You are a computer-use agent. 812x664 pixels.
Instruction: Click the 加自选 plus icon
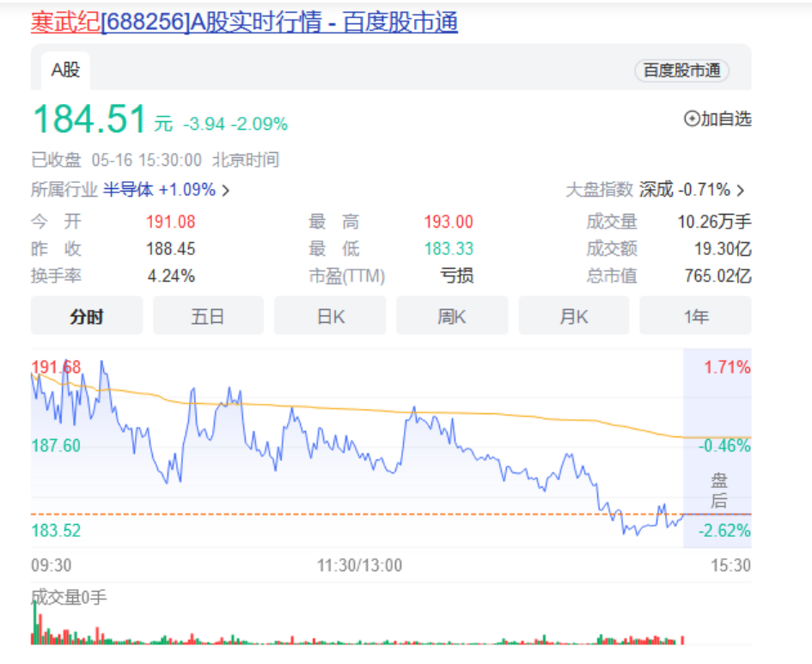pos(692,119)
